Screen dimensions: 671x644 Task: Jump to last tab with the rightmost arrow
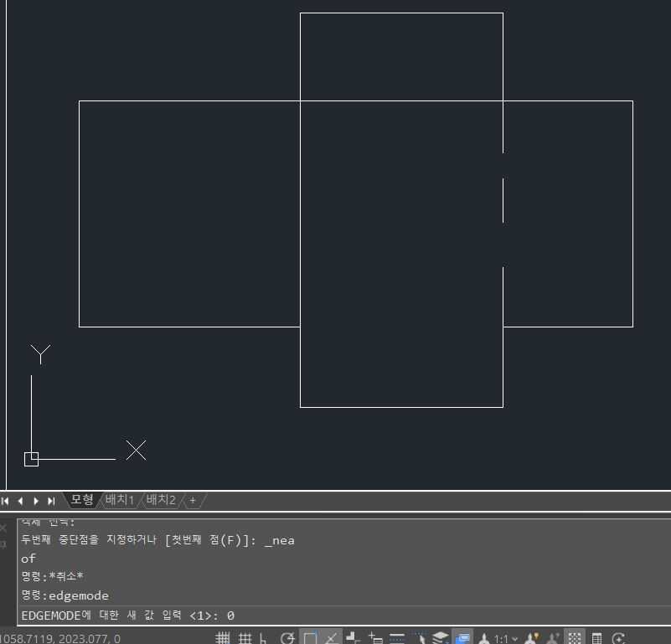[51, 501]
